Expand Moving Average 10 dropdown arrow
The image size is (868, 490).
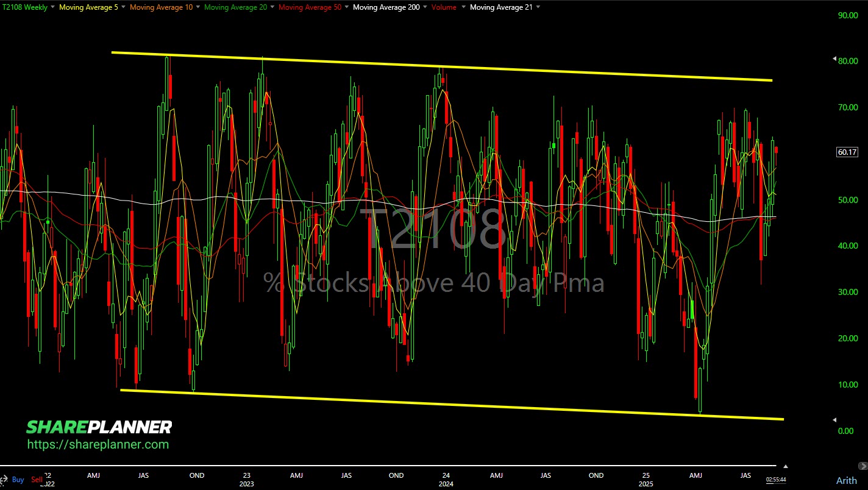click(x=197, y=7)
